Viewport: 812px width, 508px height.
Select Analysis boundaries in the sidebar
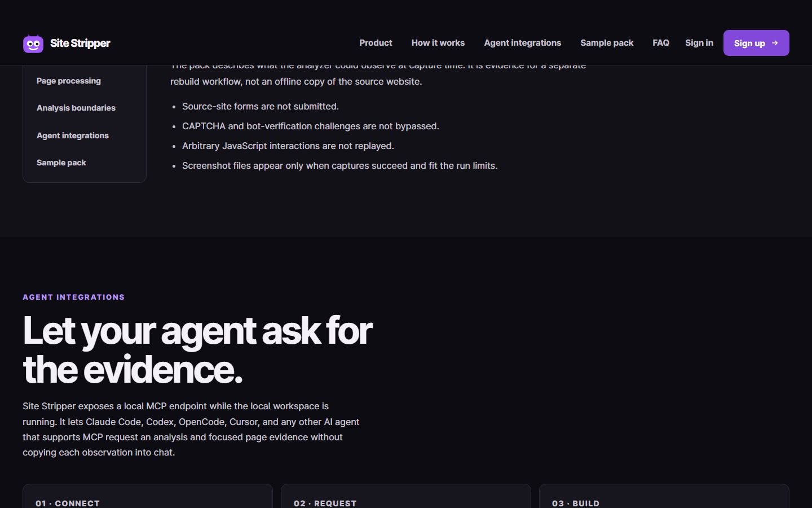pos(76,108)
